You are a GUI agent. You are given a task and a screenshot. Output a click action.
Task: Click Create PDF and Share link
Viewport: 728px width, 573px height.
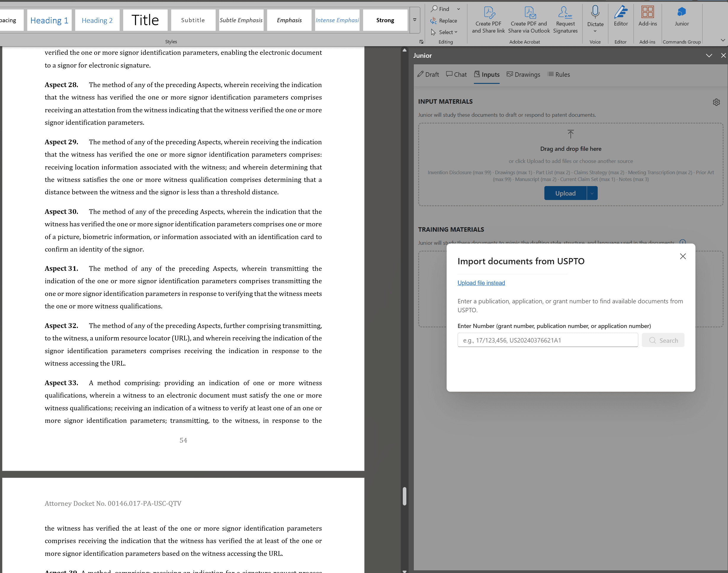pyautogui.click(x=488, y=20)
